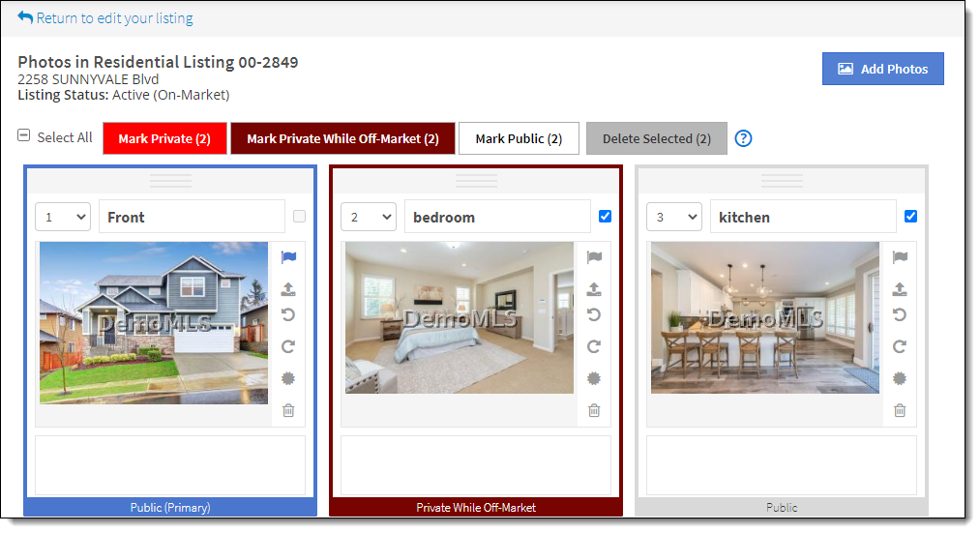Viewport: 980px width, 533px height.
Task: Uncheck the bedroom photo selection box
Action: 605,217
